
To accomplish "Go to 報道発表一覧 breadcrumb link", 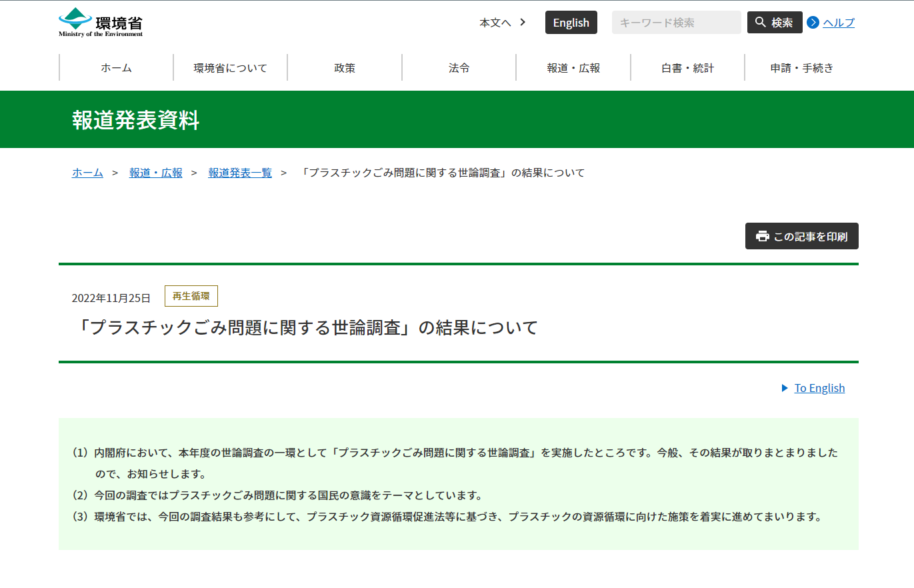I will point(240,173).
